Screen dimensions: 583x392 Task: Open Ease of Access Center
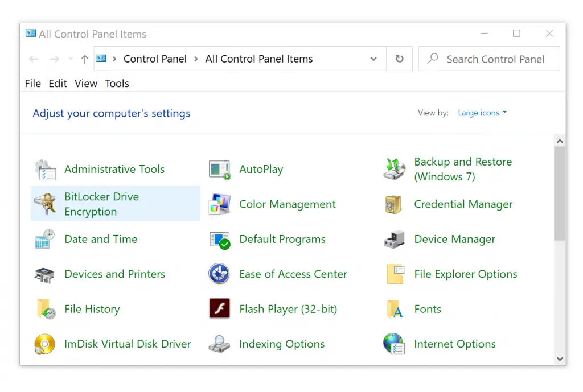click(x=293, y=274)
